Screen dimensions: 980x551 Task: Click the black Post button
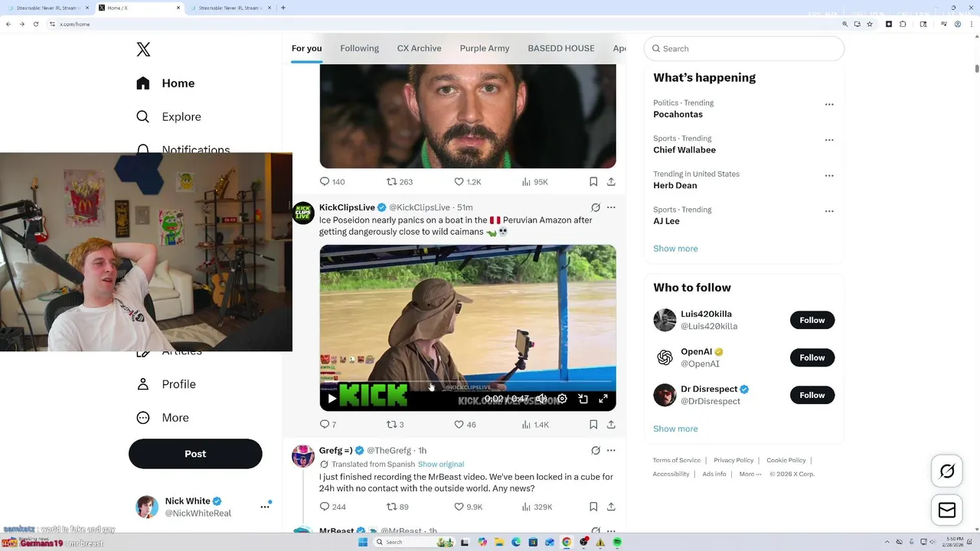[195, 454]
